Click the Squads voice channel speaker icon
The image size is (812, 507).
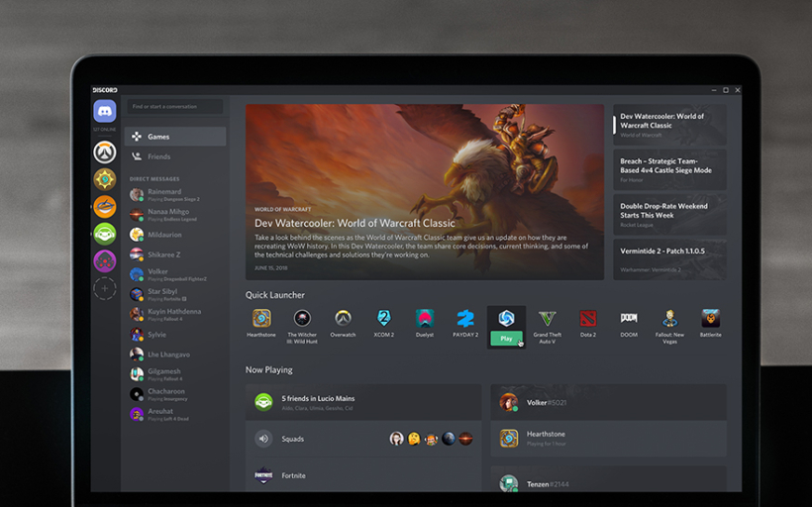click(x=263, y=439)
